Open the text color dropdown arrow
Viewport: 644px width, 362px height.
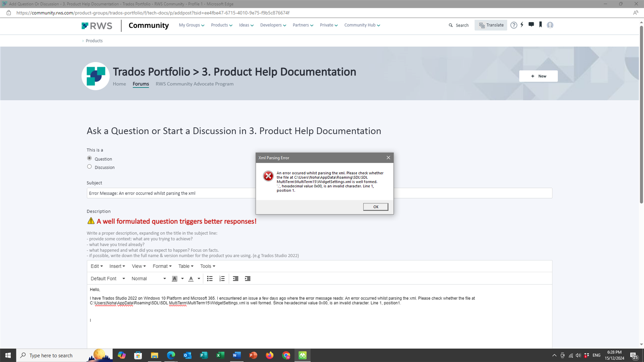pos(199,279)
